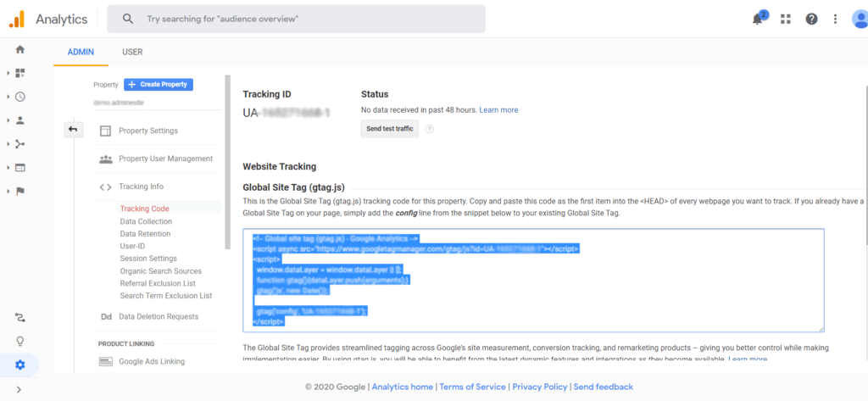Select Organic Search Sources item

pyautogui.click(x=160, y=271)
